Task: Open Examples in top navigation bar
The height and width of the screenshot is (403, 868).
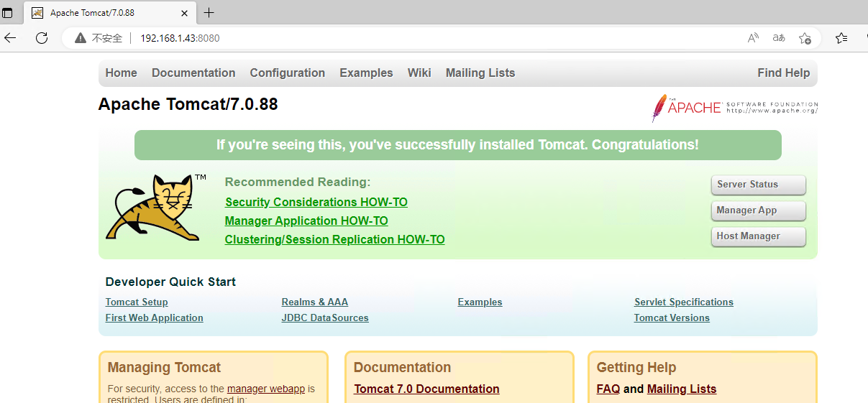Action: click(x=366, y=73)
